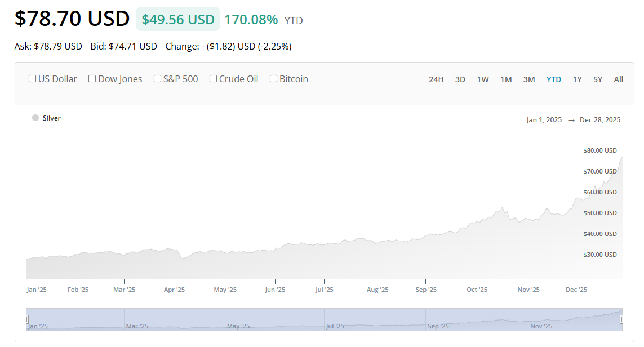Click the Jan 1, 2025 start date
Image resolution: width=644 pixels, height=347 pixels.
[544, 120]
